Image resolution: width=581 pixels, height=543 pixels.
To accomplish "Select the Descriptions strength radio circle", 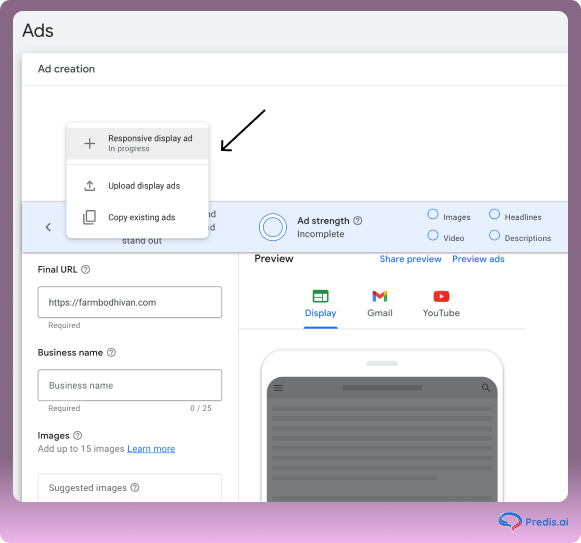I will point(494,235).
